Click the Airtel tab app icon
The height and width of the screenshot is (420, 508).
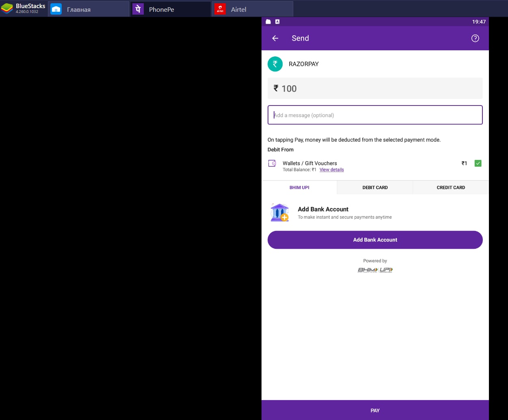[x=220, y=9]
